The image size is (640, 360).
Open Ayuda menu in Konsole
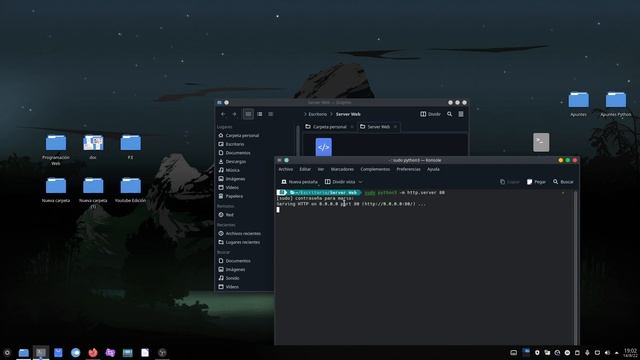pos(433,169)
